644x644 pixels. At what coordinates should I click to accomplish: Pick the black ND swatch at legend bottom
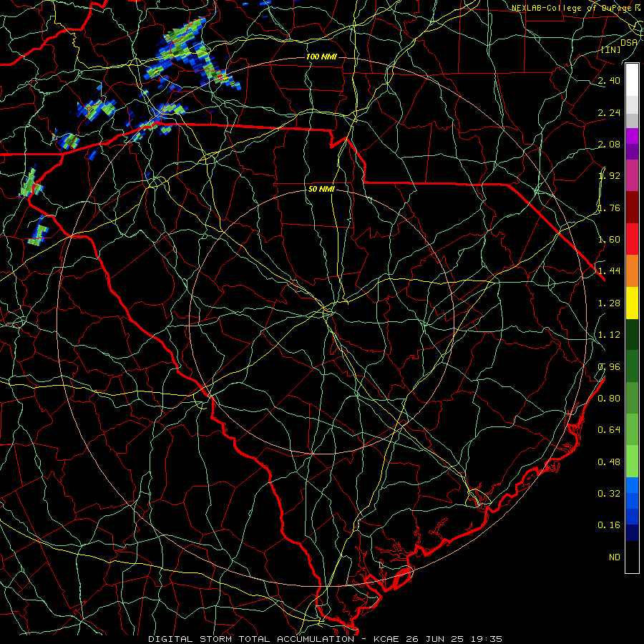[x=632, y=557]
